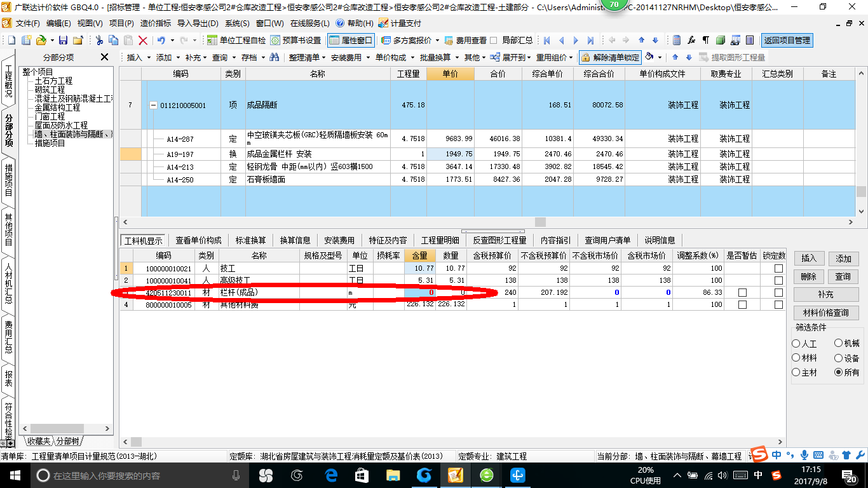Move row down with blue arrow near 提取图形工程量
The image size is (868, 488).
[x=689, y=57]
